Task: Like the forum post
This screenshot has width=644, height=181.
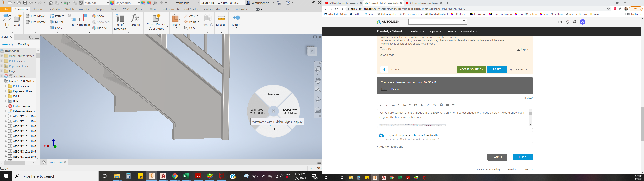Action: (384, 69)
